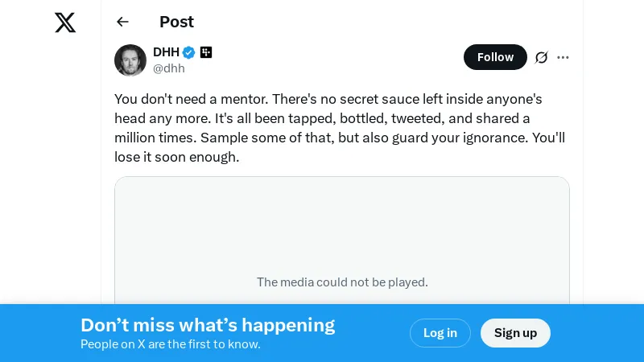Click the X logo
The image size is (644, 362).
point(65,23)
